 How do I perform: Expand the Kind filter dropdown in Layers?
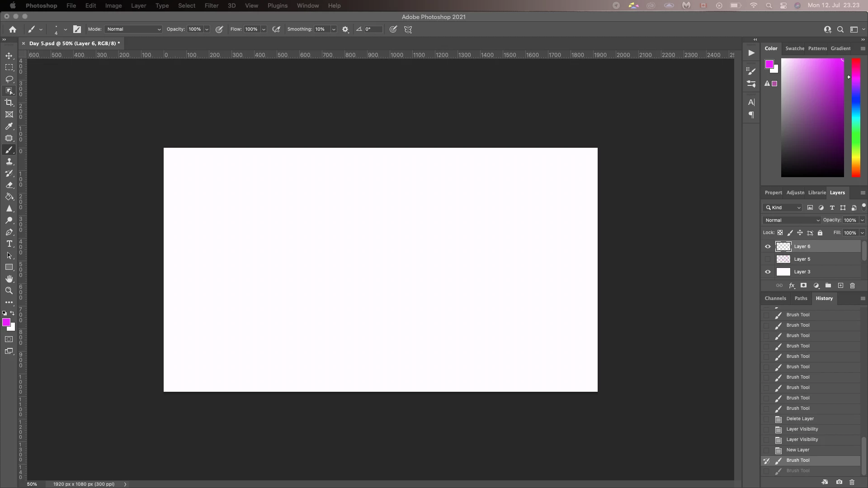[x=783, y=208]
